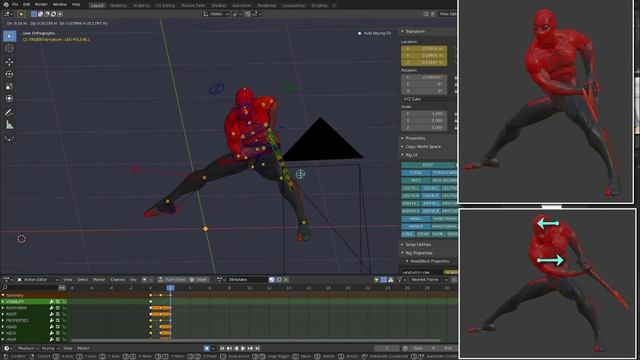The height and width of the screenshot is (360, 640).
Task: Open the Global transform orientation dropdown
Action: (x=216, y=14)
